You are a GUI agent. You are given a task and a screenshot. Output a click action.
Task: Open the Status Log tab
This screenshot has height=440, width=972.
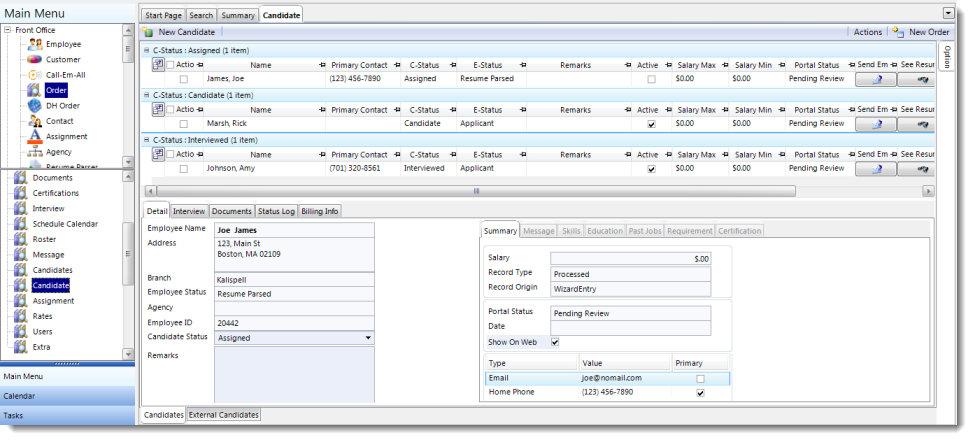[x=275, y=211]
